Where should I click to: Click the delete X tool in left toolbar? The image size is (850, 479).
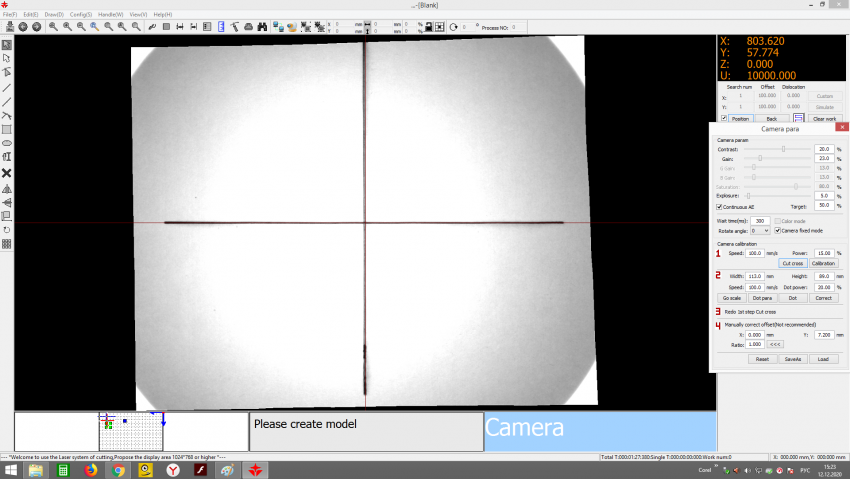[x=7, y=172]
